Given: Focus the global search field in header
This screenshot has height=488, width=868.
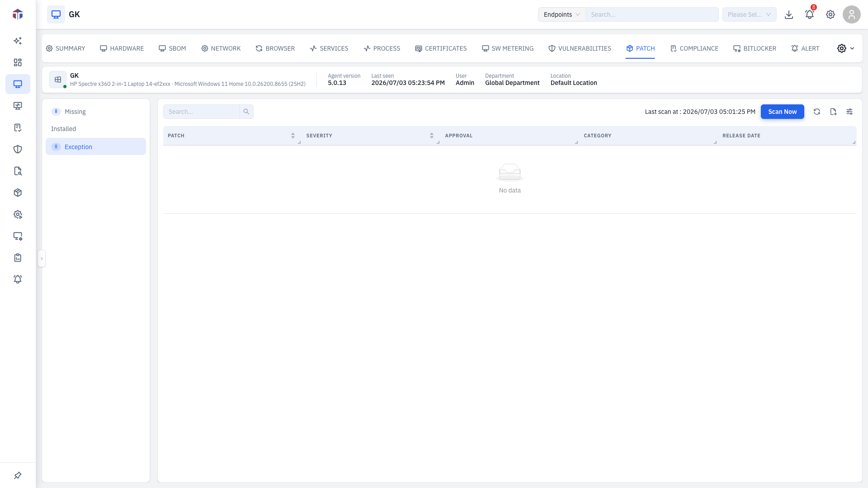Looking at the screenshot, I should (652, 14).
